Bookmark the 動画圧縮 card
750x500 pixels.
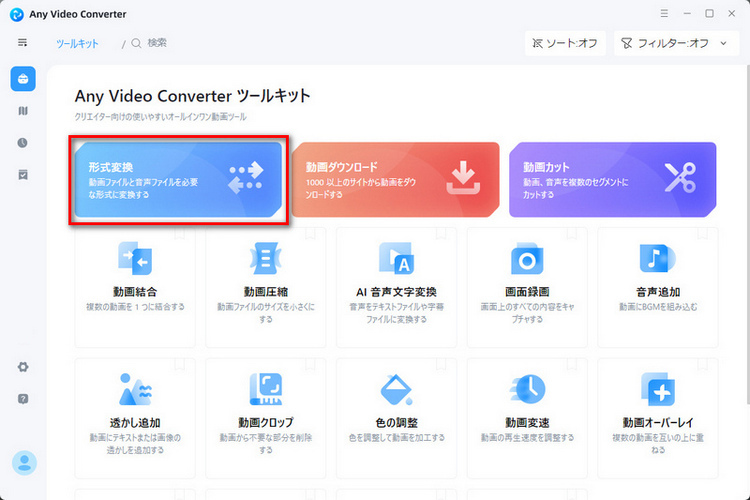click(x=310, y=234)
